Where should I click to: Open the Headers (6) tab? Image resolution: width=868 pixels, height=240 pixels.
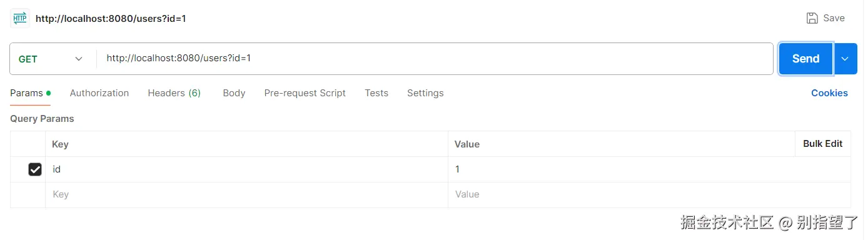(174, 93)
